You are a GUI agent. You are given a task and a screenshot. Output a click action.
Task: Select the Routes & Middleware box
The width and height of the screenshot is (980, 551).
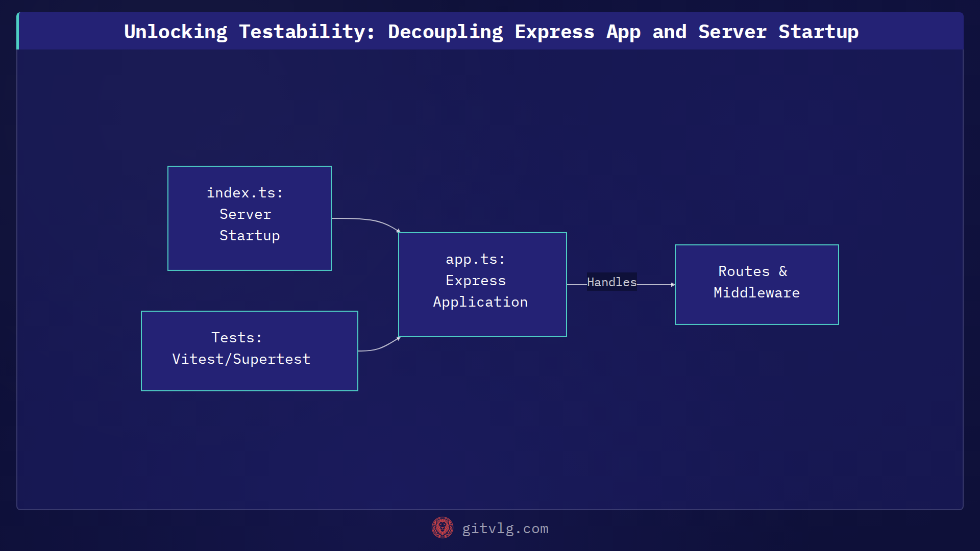756,285
